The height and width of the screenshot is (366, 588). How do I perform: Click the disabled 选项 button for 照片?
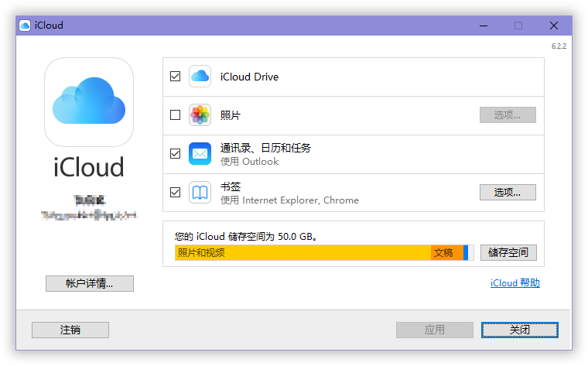[x=508, y=115]
